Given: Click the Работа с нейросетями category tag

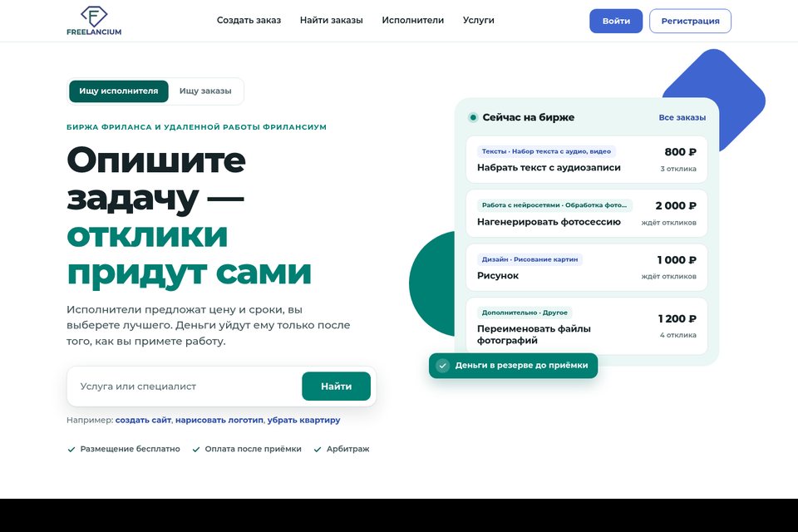Looking at the screenshot, I should click(x=554, y=205).
